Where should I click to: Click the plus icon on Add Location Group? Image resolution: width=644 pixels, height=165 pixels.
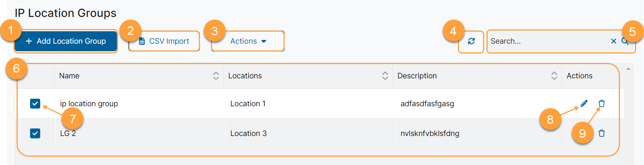(x=29, y=41)
